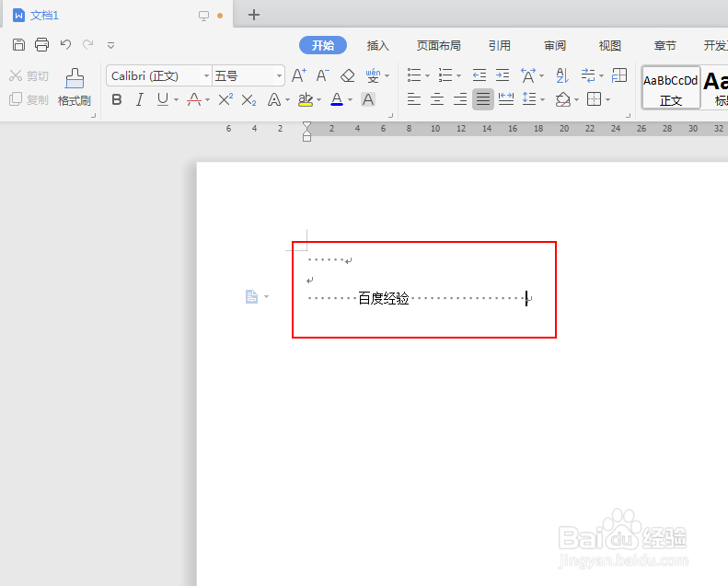Screen dimensions: 728x586
Task: Toggle bold formatting
Action: pyautogui.click(x=117, y=99)
